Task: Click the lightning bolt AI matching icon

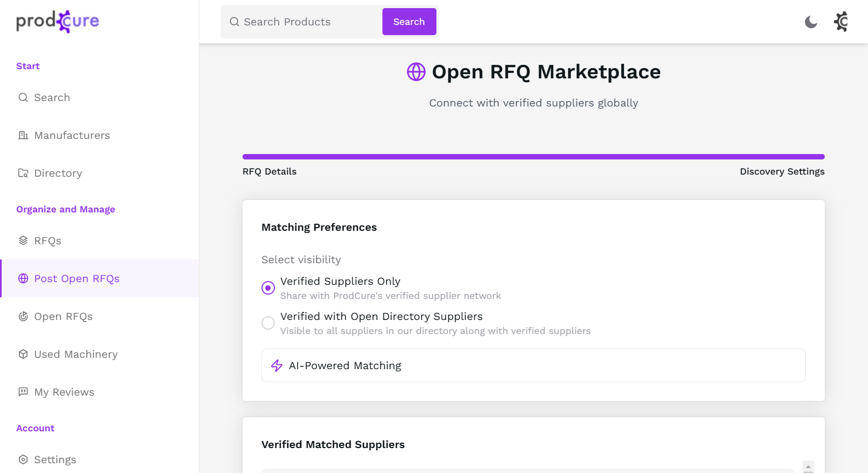Action: pos(277,366)
